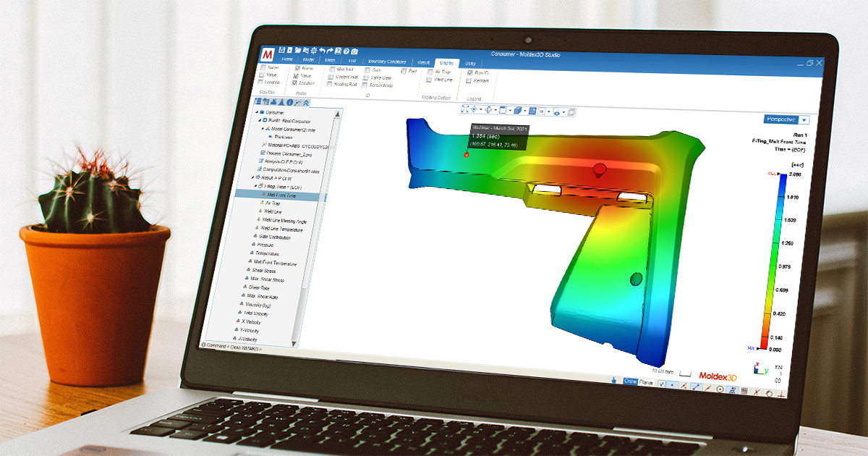The height and width of the screenshot is (456, 868).
Task: Enable the Weld Line checkbox in ribbon
Action: pyautogui.click(x=429, y=80)
